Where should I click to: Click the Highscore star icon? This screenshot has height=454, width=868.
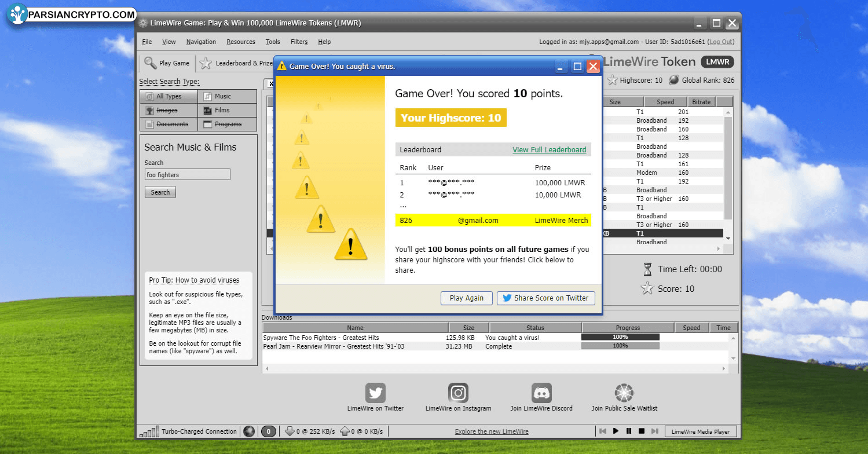(x=612, y=80)
